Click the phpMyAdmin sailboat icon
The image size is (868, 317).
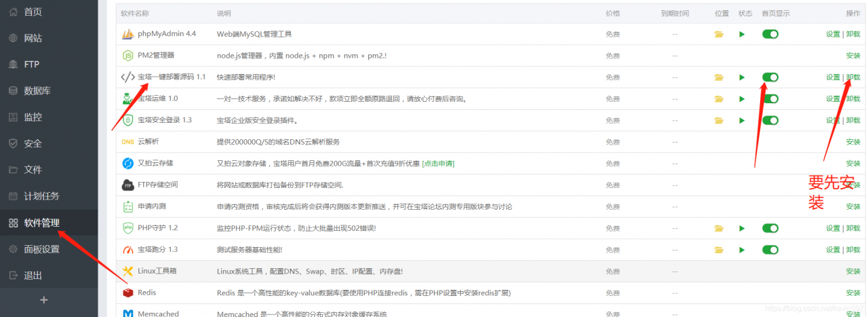[x=127, y=34]
